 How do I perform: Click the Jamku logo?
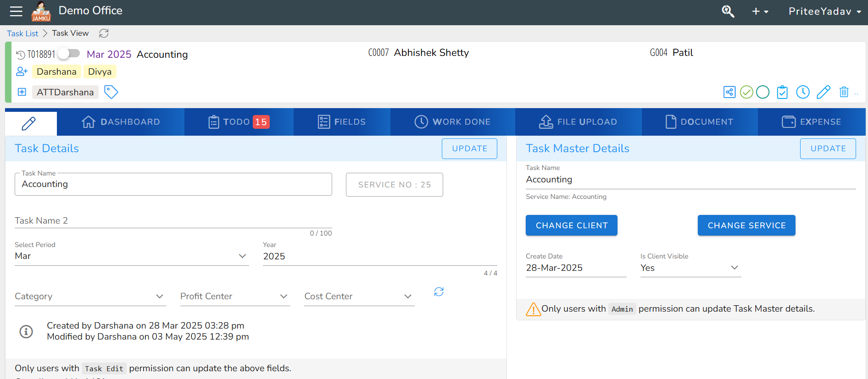click(41, 11)
